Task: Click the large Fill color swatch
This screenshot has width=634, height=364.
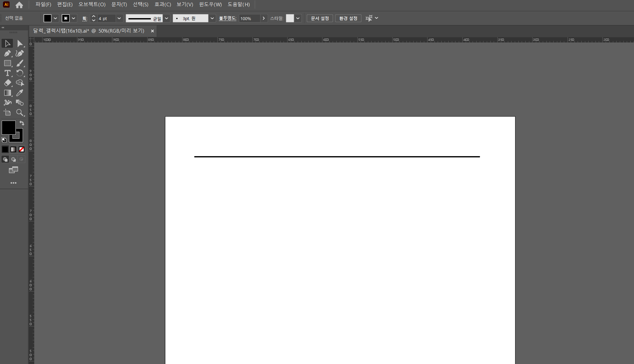Action: 8,127
